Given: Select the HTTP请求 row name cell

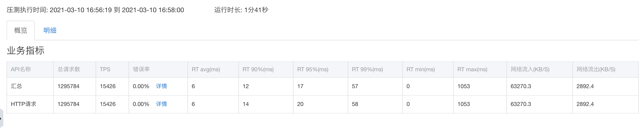Looking at the screenshot, I should (30, 104).
